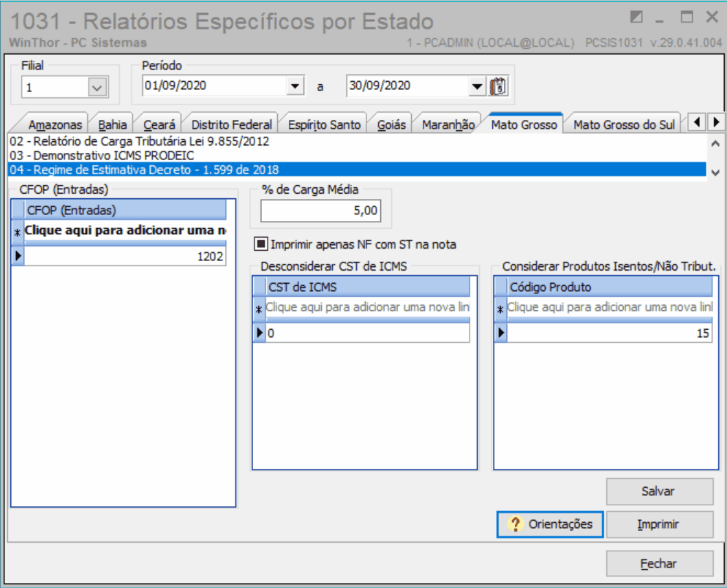Select report 03 - Demonstrativo ICMS PRODEIC
This screenshot has height=588, width=727.
pos(356,155)
